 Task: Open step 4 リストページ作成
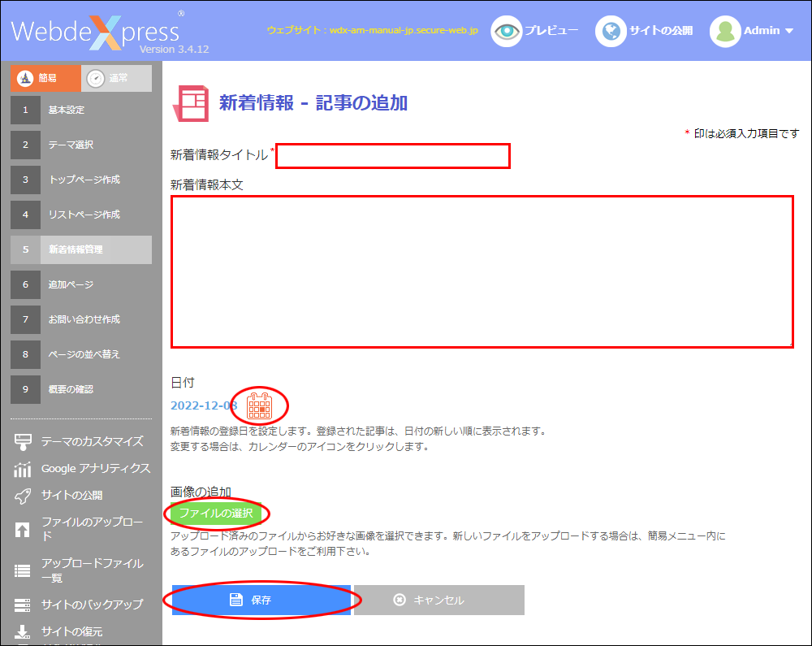(x=81, y=215)
